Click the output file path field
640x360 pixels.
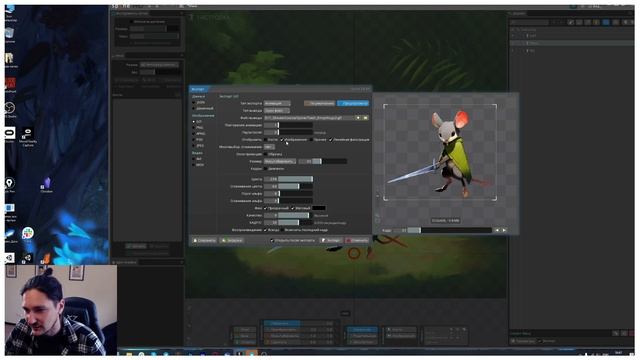click(x=309, y=118)
